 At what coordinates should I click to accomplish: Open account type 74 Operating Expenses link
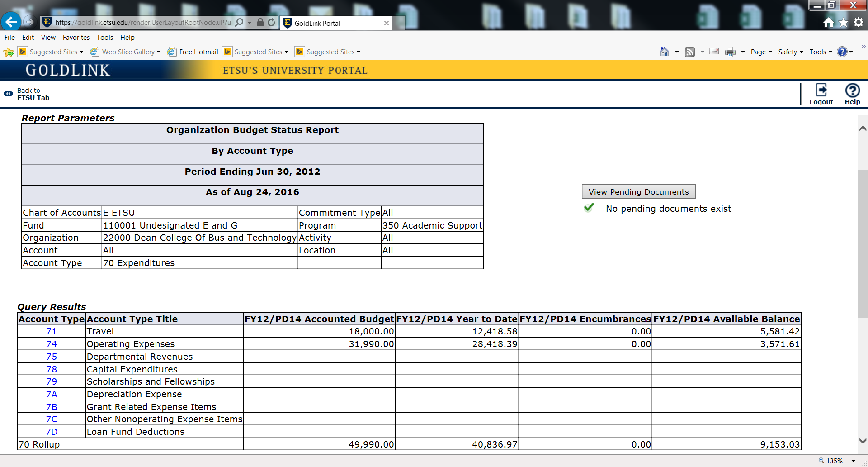pos(52,344)
